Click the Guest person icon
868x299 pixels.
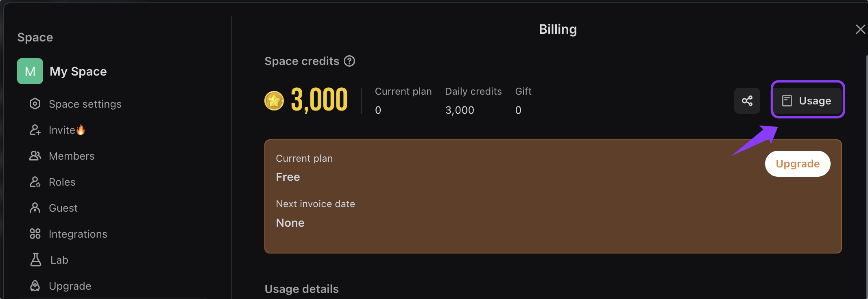coord(35,208)
